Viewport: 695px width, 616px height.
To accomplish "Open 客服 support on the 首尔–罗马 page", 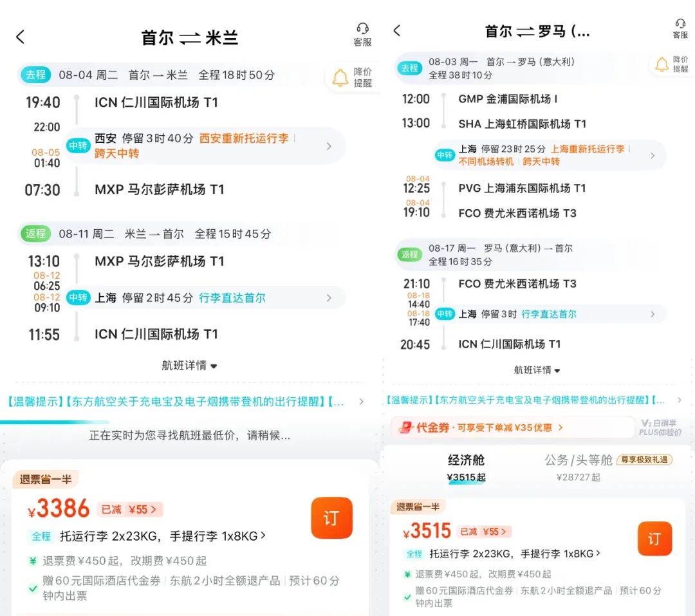I will click(680, 29).
